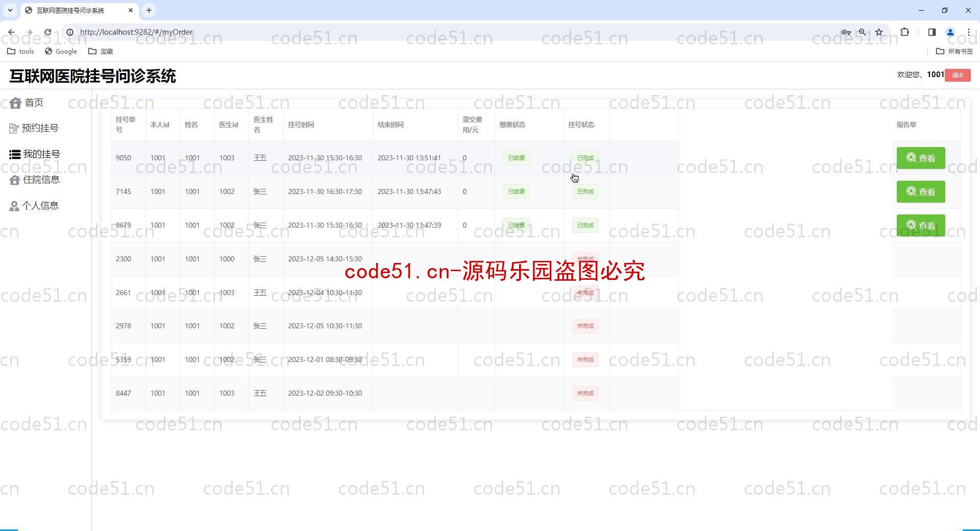Click the zoom magnifier icon in address bar
Viewport: 980px width, 531px height.
coord(863,32)
